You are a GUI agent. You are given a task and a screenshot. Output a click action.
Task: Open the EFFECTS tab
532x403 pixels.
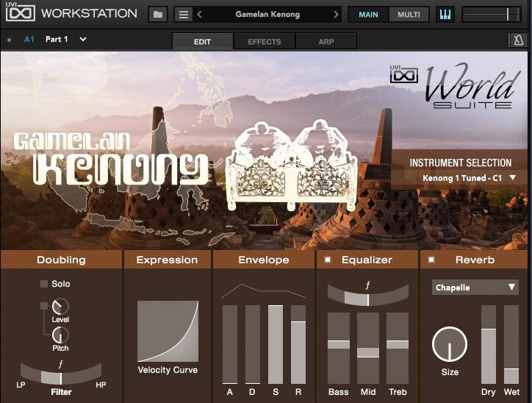point(265,41)
